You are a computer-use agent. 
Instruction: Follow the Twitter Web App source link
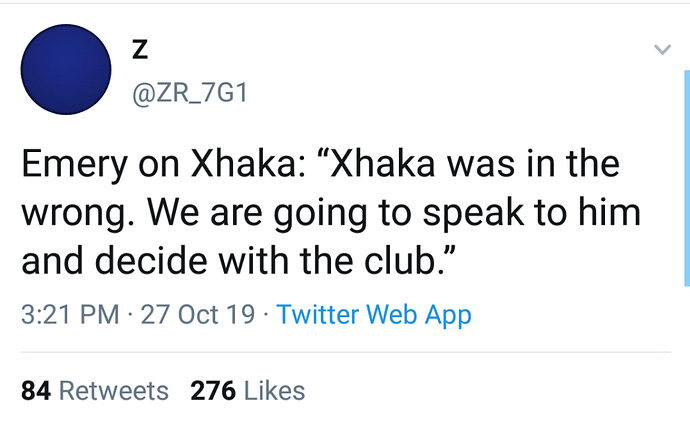(x=374, y=315)
